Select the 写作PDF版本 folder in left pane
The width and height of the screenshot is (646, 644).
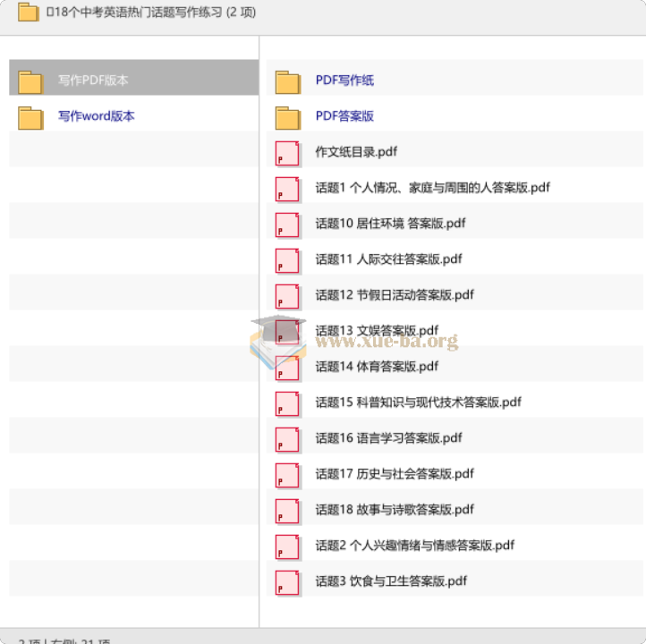(x=93, y=80)
